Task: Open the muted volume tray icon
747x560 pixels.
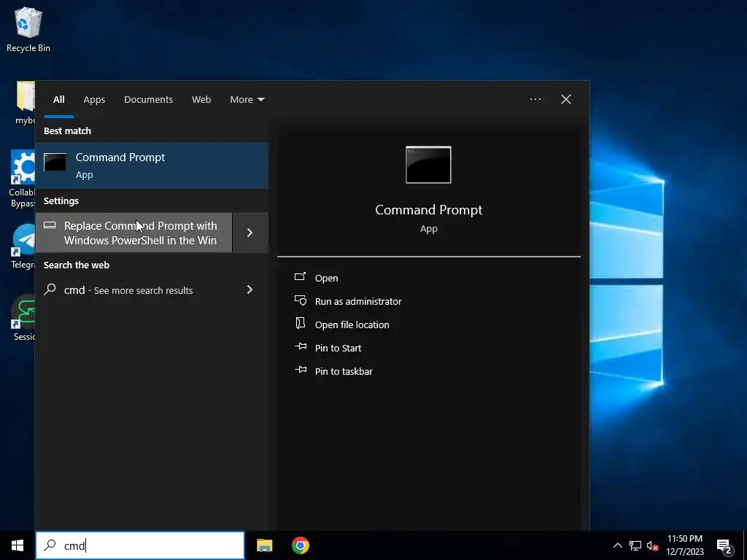Action: 653,545
